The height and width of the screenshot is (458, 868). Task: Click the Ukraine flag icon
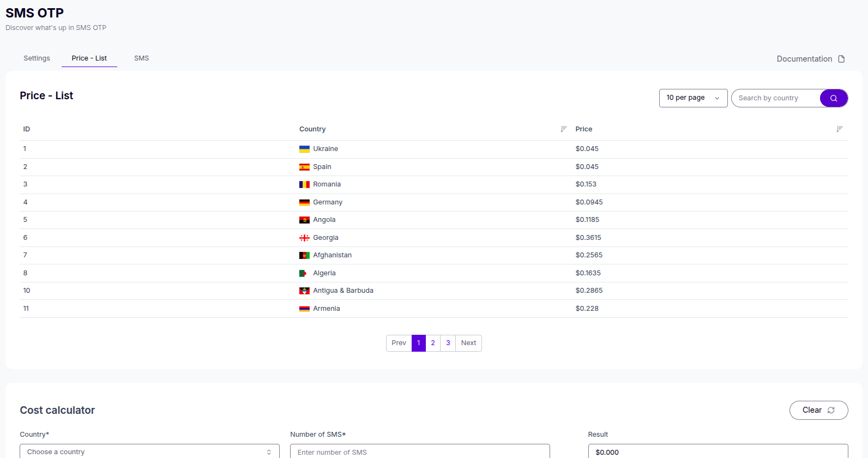tap(304, 149)
